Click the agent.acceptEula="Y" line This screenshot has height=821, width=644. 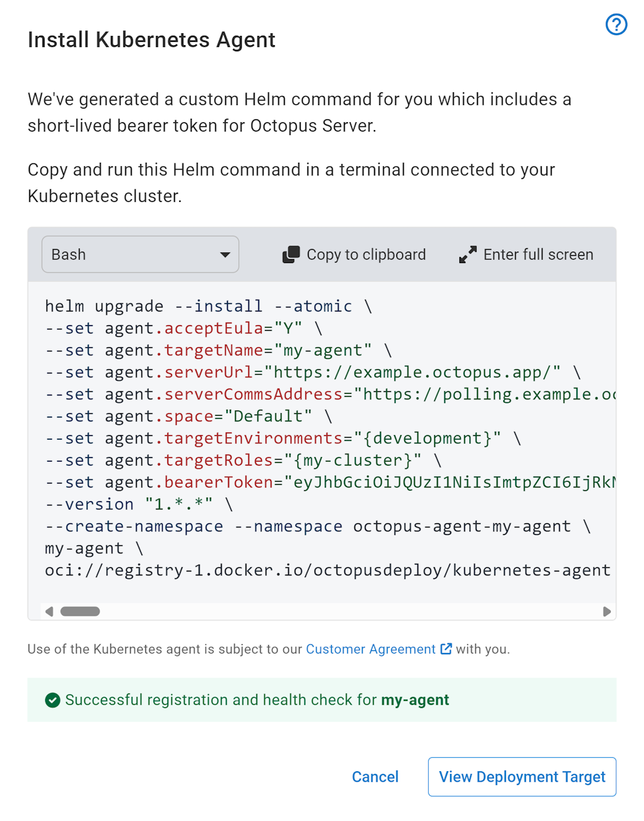pos(184,328)
